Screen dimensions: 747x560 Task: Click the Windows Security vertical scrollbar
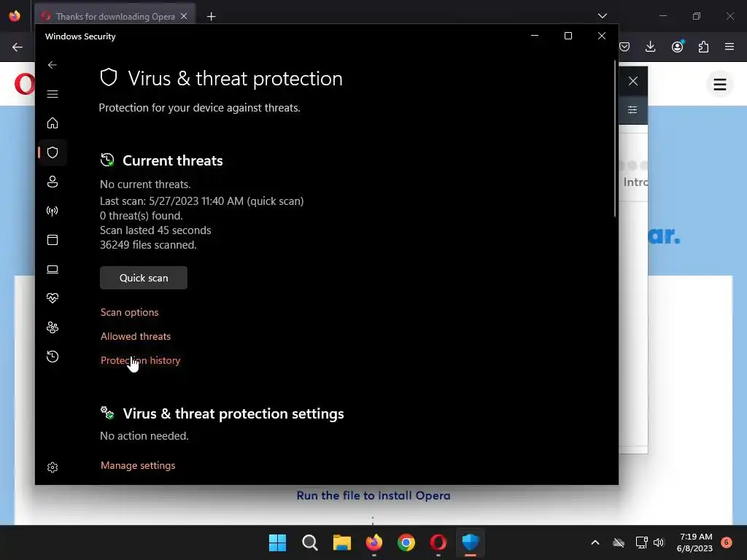pyautogui.click(x=615, y=138)
